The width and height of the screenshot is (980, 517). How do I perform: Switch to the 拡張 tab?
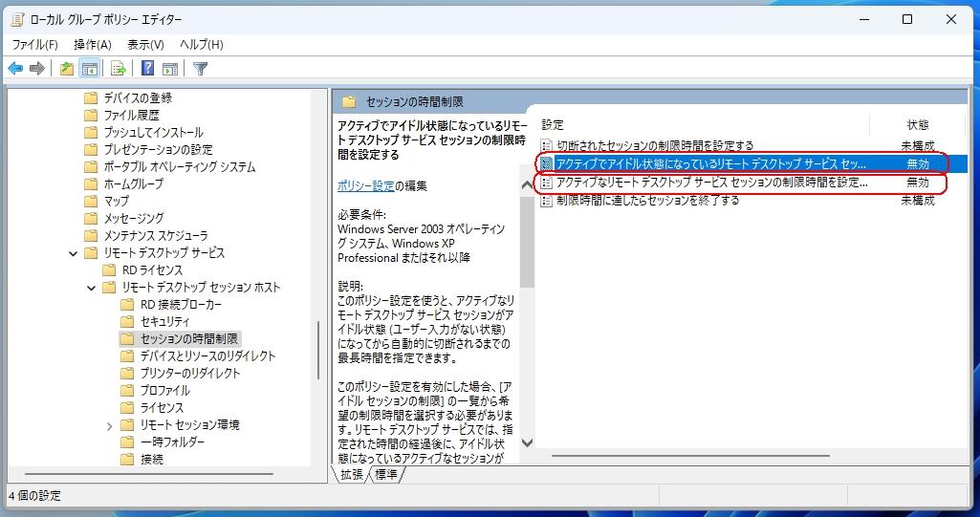click(352, 475)
